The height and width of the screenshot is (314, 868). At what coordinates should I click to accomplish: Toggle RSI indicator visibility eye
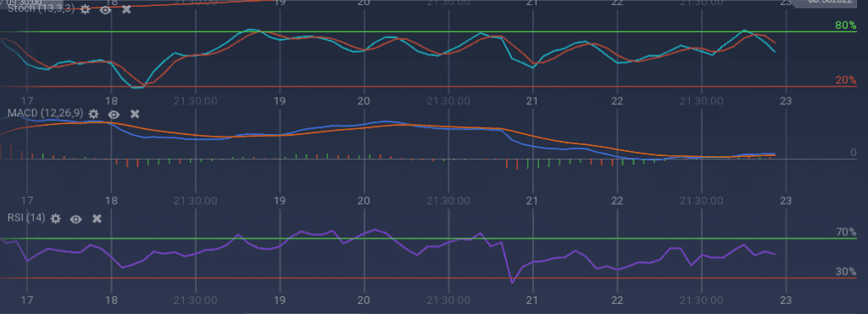tap(75, 219)
